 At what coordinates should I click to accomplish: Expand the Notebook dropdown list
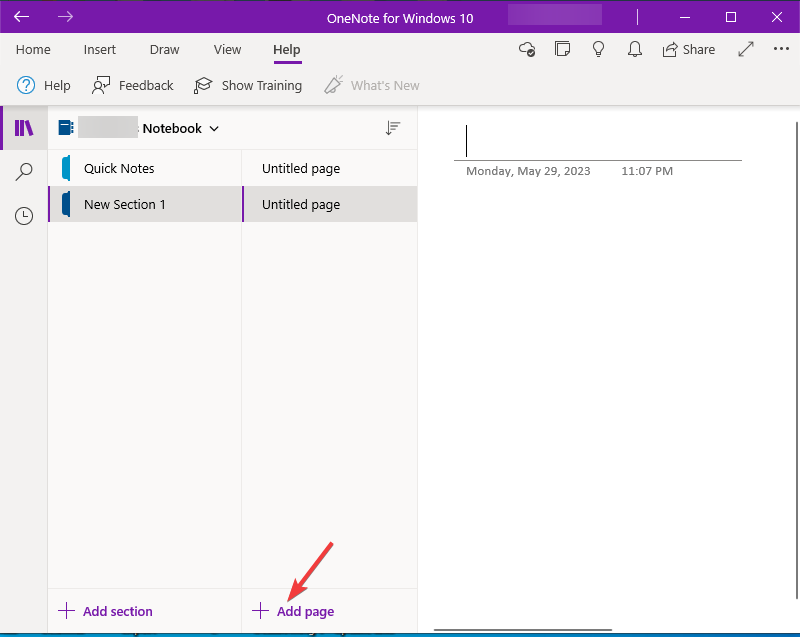tap(214, 129)
